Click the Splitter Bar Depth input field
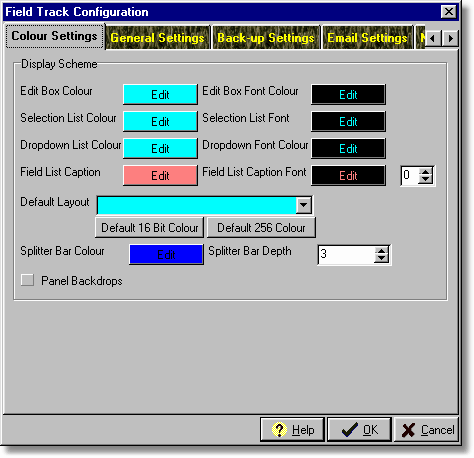 [x=347, y=255]
